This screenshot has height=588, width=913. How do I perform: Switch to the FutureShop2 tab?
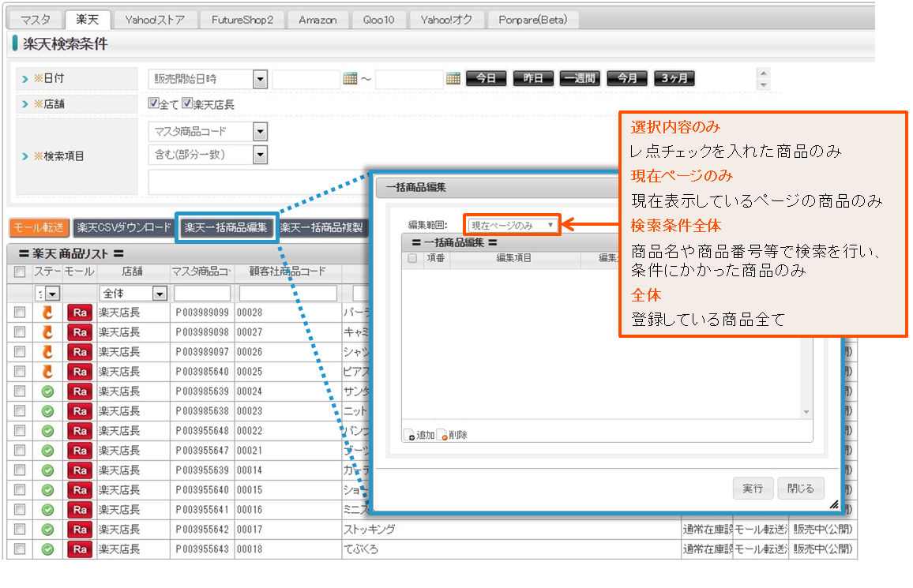click(x=242, y=20)
